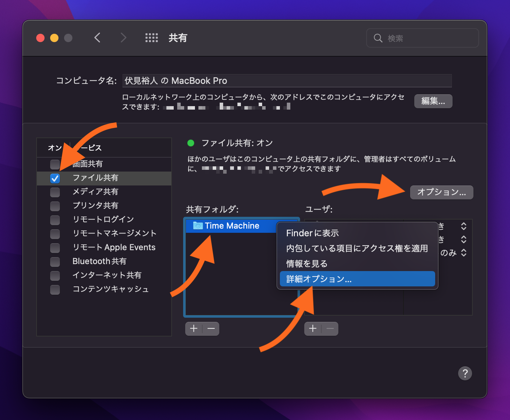Screen dimensions: 510x420
Task: Click the オプション... button
Action: [441, 192]
